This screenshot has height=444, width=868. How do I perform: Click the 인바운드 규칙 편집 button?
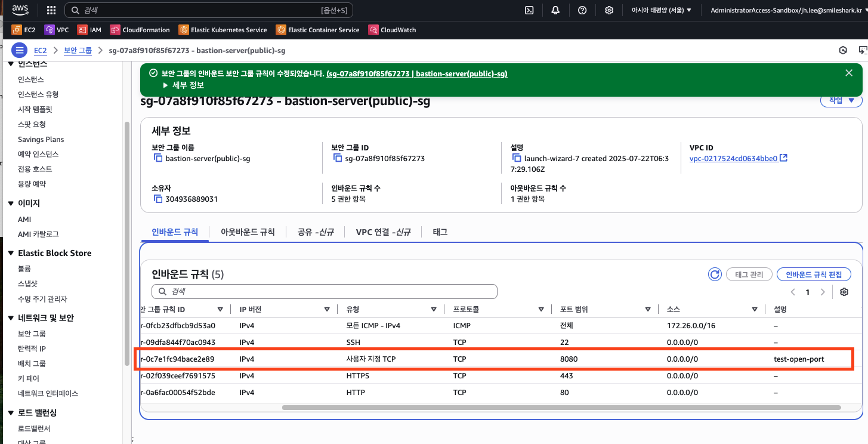point(814,275)
